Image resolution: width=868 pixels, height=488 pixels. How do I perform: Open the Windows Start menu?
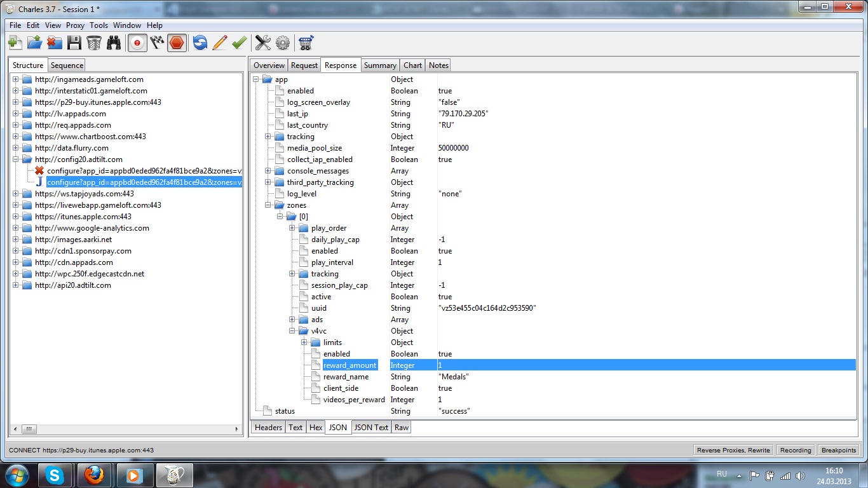pyautogui.click(x=16, y=475)
